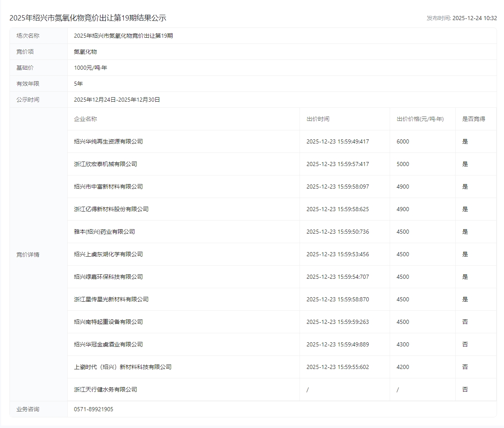Click company 上瓷时代（绍兴）新材料科技有限公司
The image size is (504, 428).
coord(123,367)
